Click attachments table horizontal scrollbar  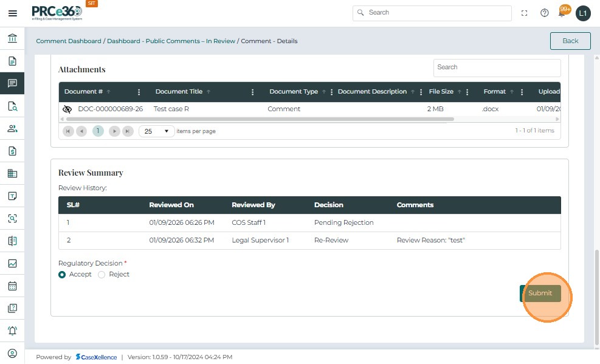(x=260, y=119)
